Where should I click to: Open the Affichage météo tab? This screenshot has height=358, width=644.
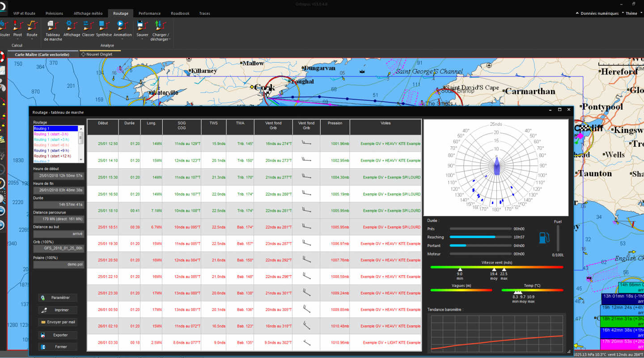click(88, 13)
